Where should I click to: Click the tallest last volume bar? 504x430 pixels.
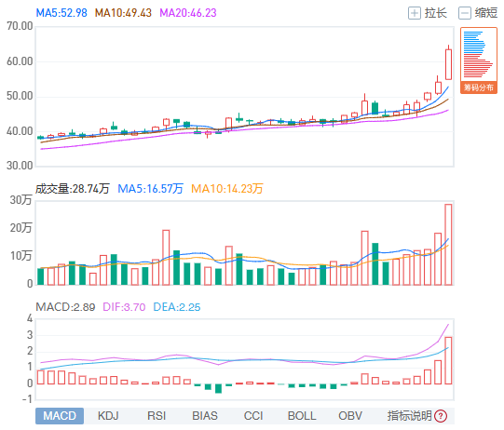coord(448,245)
